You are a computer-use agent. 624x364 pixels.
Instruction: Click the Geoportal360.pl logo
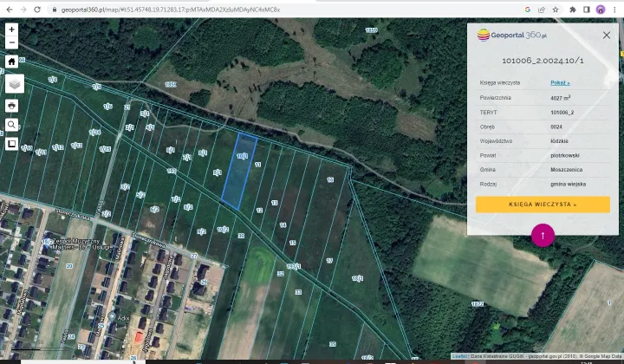coord(512,36)
